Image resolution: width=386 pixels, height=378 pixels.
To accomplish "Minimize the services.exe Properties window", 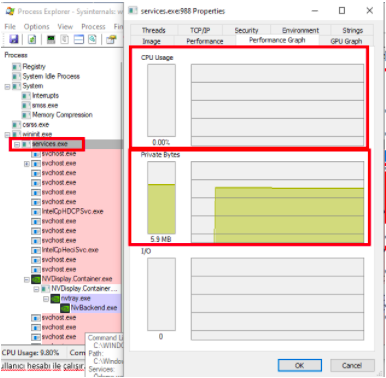I will 315,11.
